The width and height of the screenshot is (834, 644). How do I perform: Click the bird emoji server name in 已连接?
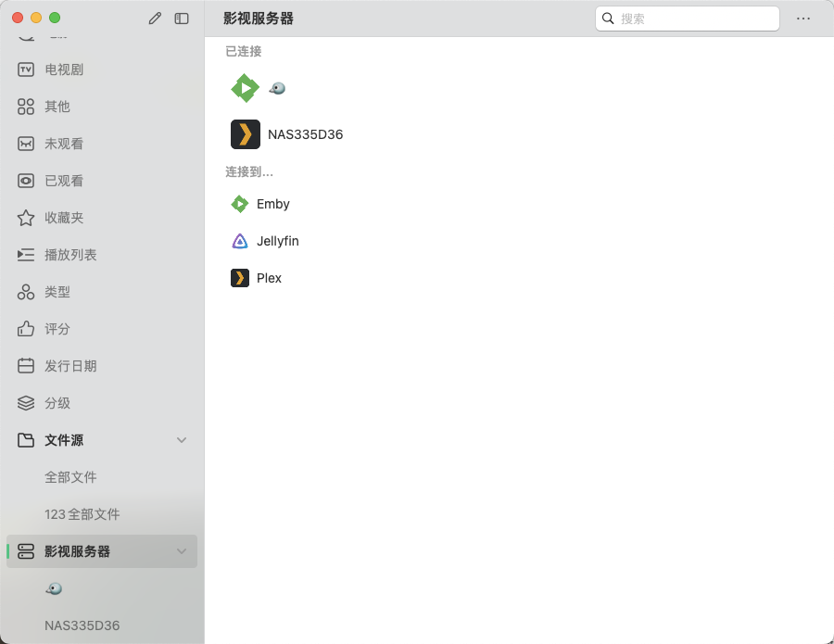pyautogui.click(x=277, y=88)
